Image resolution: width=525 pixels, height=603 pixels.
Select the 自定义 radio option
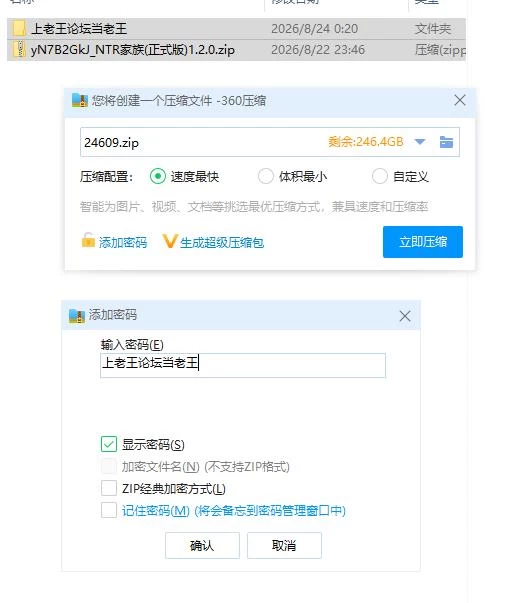pyautogui.click(x=380, y=177)
